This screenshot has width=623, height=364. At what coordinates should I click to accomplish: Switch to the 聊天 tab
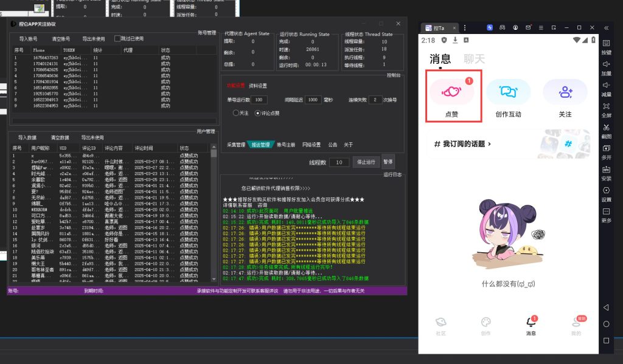(x=474, y=59)
